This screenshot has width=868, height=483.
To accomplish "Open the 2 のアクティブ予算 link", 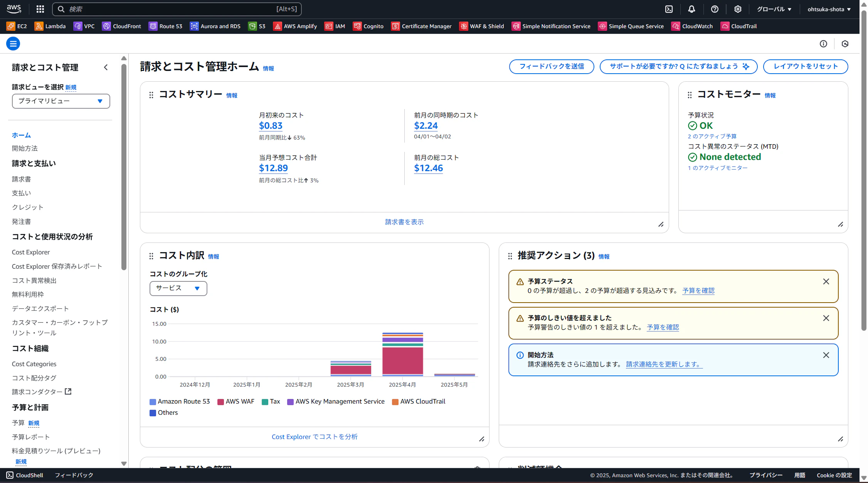I will coord(712,136).
